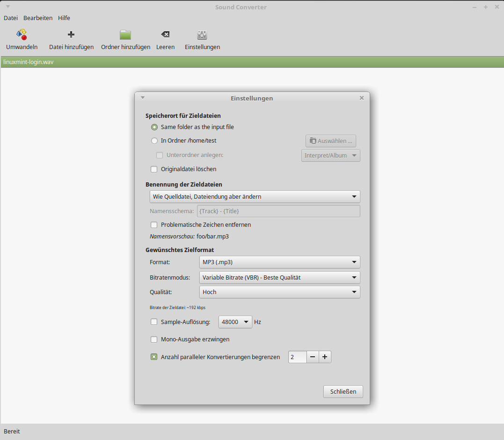Open the 48000 Hz sample rate dropdown

point(235,322)
